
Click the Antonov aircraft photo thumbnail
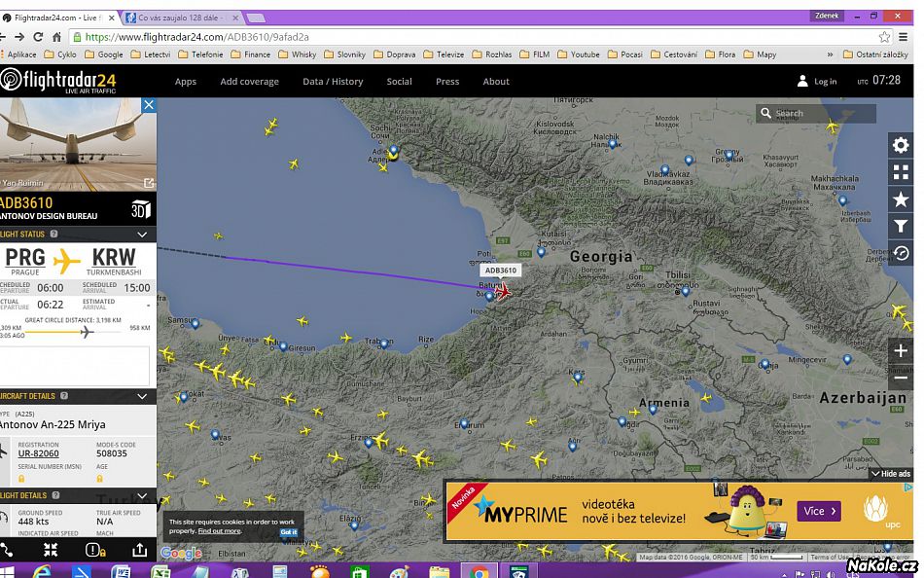click(78, 144)
